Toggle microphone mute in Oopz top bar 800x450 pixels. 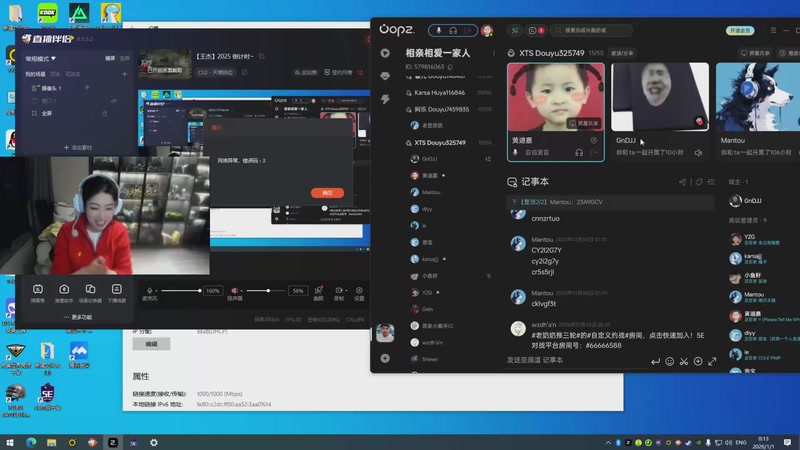438,31
